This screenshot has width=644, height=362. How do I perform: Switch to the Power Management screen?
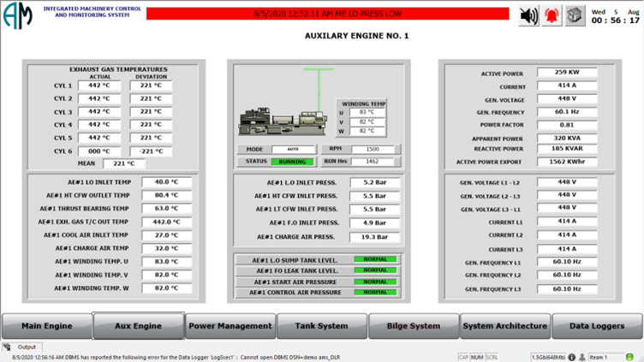230,326
